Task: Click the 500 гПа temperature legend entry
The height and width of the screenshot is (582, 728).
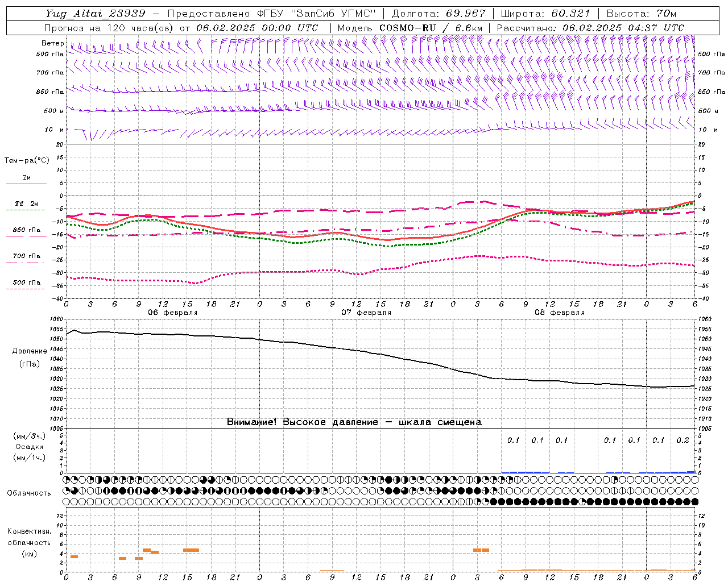Action: tap(27, 282)
